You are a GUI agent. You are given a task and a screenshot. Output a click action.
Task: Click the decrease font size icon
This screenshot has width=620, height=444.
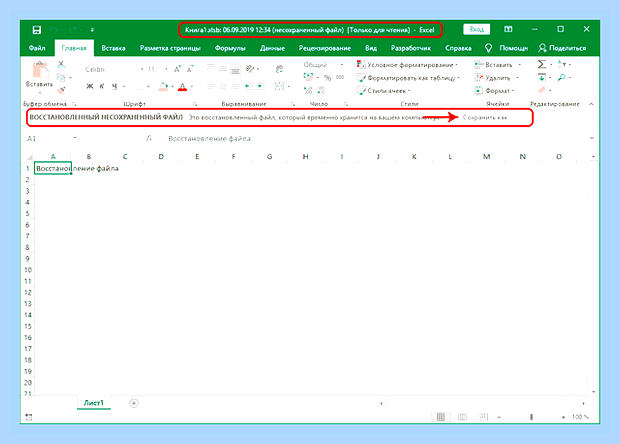coord(190,69)
